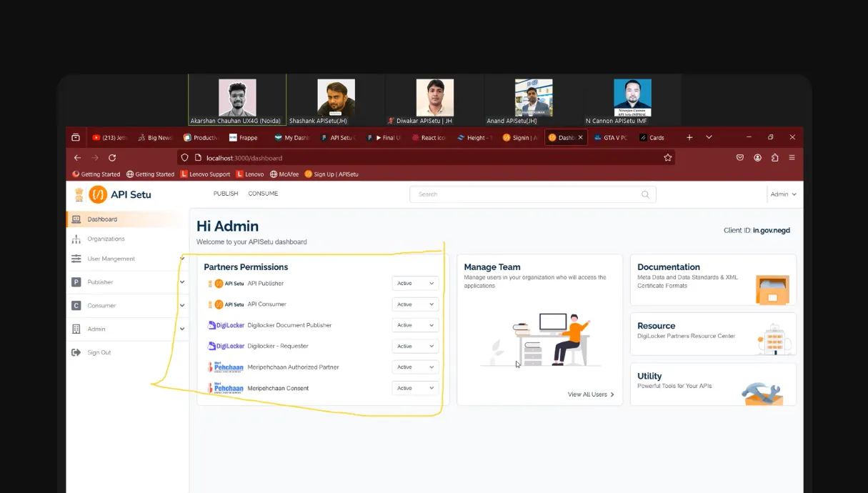Switch to the GTA V PC tab
Screen dimensions: 868x493
tap(610, 138)
